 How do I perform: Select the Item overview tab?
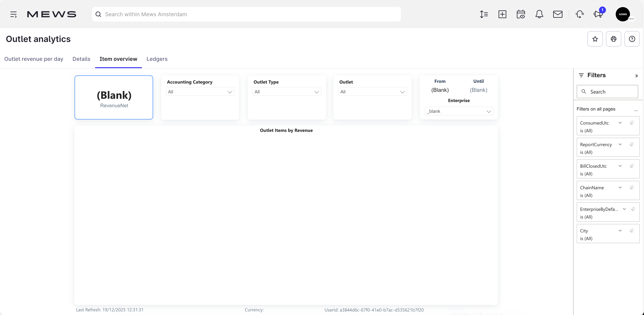point(118,59)
